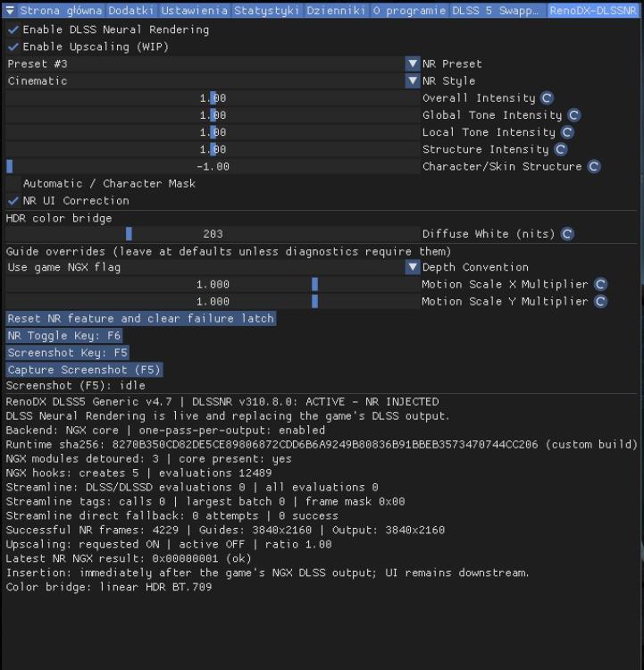The height and width of the screenshot is (670, 644).
Task: Click the Backend: NGX core line
Action: click(x=165, y=430)
